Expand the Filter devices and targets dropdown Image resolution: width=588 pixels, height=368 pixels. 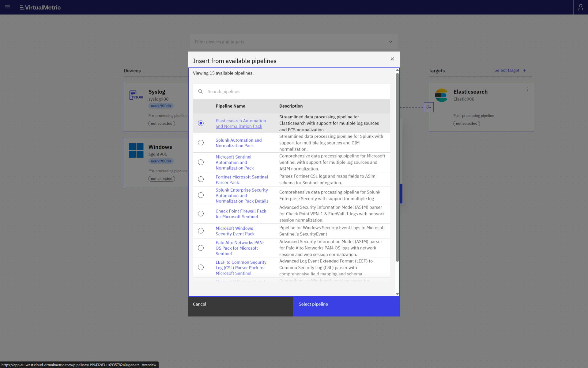(390, 42)
